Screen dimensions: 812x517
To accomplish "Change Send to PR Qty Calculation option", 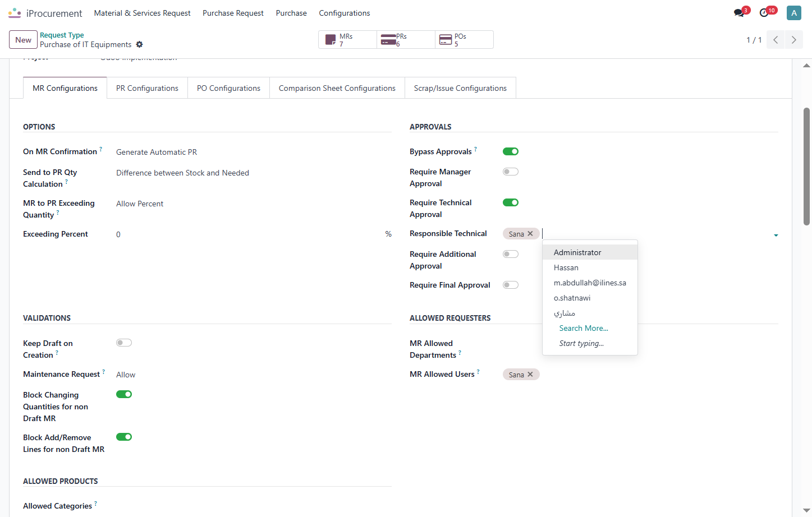I will [254, 173].
